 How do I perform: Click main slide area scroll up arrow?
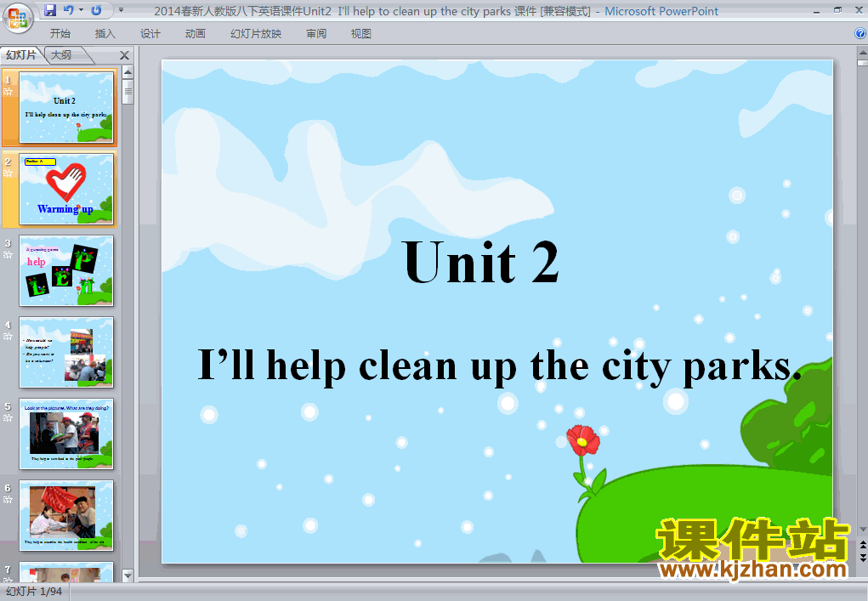point(862,53)
